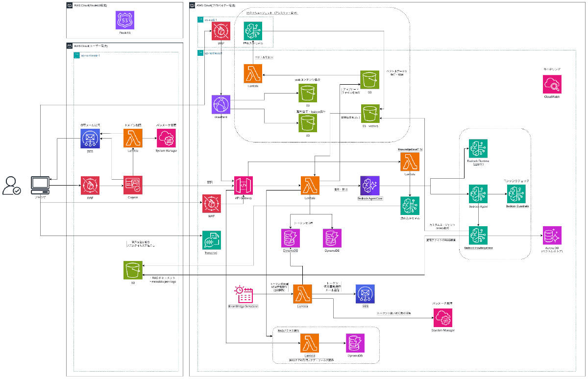Click the DynamoDB in RAG access box
Screen dimensions: 588x379
(355, 343)
